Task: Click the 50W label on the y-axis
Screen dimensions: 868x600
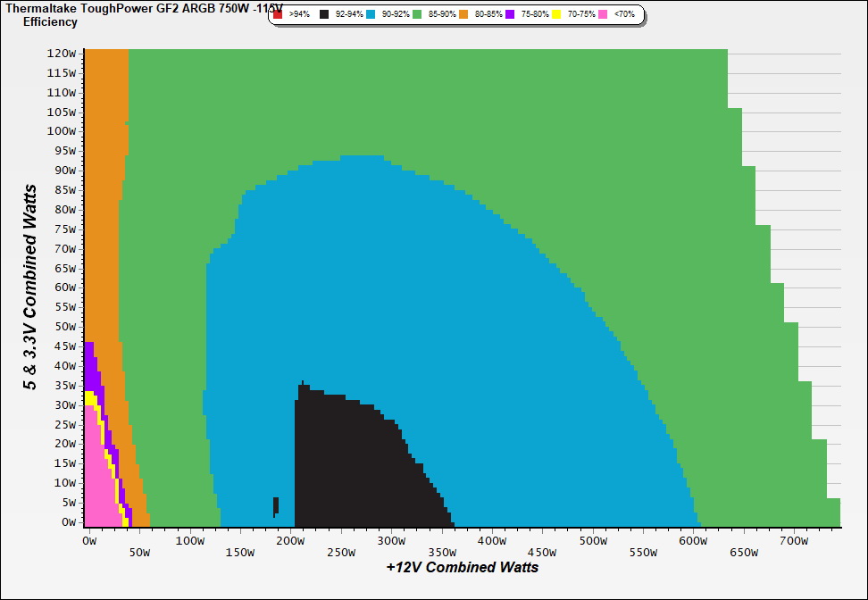Action: tap(64, 327)
